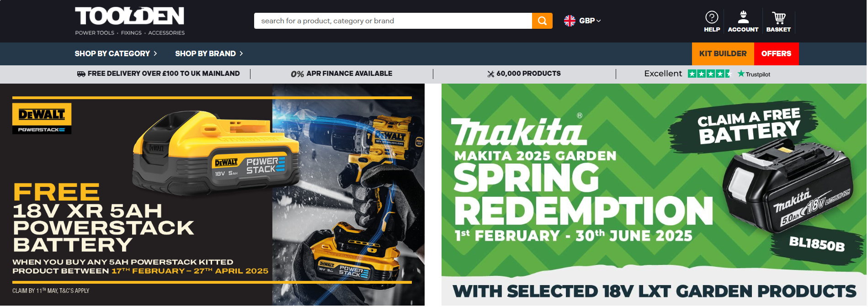
Task: Open the Makita Spring Redemption banner
Action: point(654,195)
